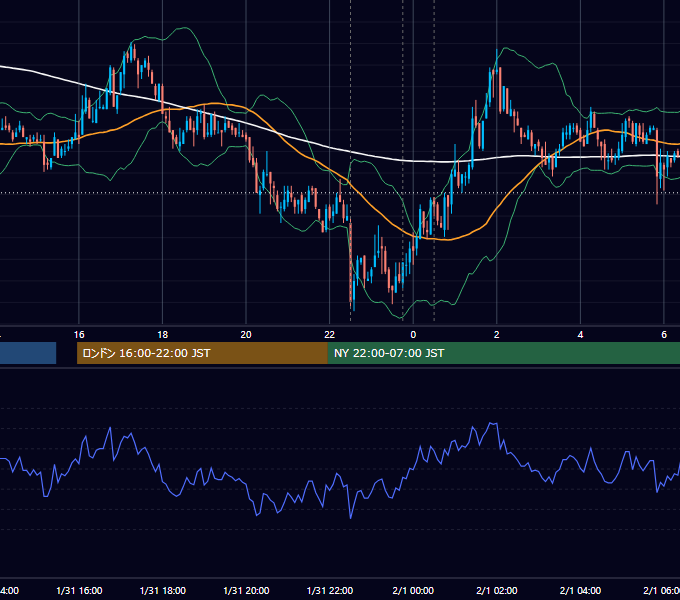680x600 pixels.
Task: Click the 6 hour label on chart axis
Action: pyautogui.click(x=664, y=335)
